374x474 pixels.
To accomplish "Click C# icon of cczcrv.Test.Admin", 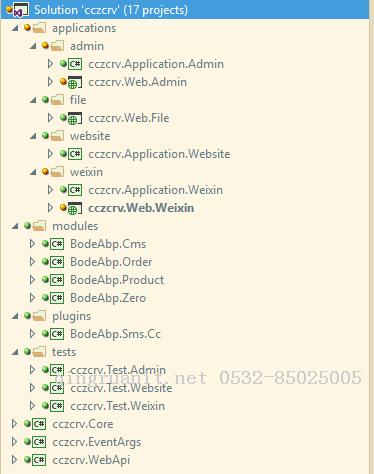I will [57, 370].
